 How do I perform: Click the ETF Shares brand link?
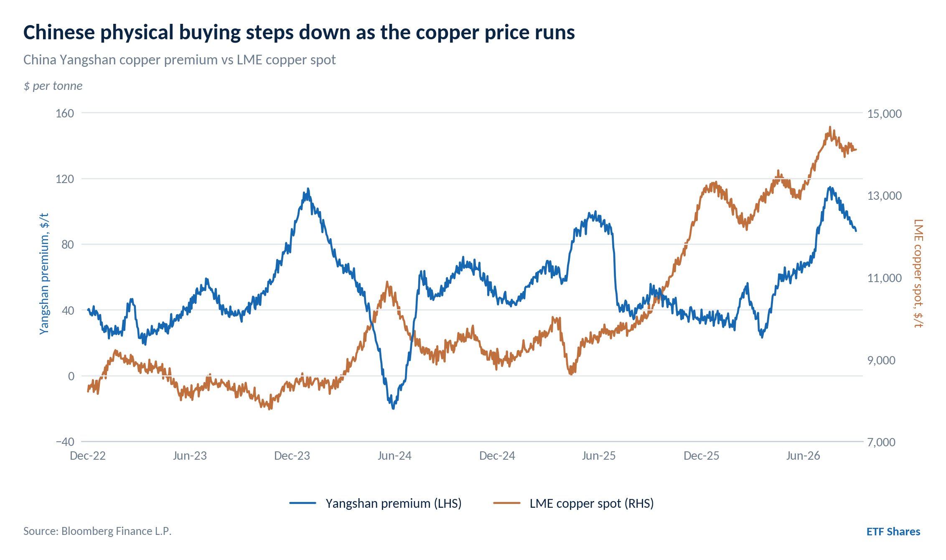click(x=893, y=532)
